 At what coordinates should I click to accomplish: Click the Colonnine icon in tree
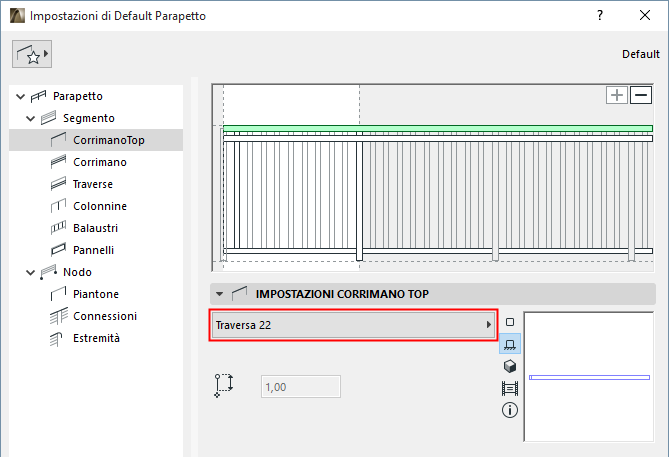[x=58, y=206]
